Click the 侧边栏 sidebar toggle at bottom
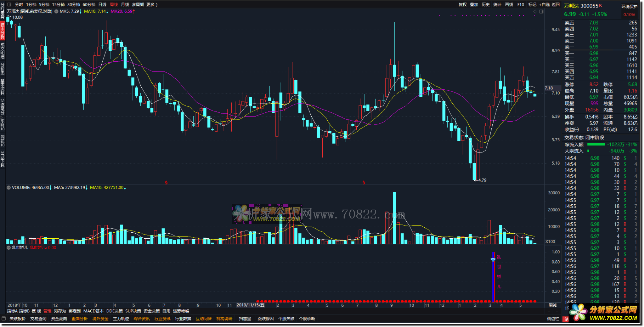Image resolution: width=644 pixels, height=327 pixels. tap(553, 319)
